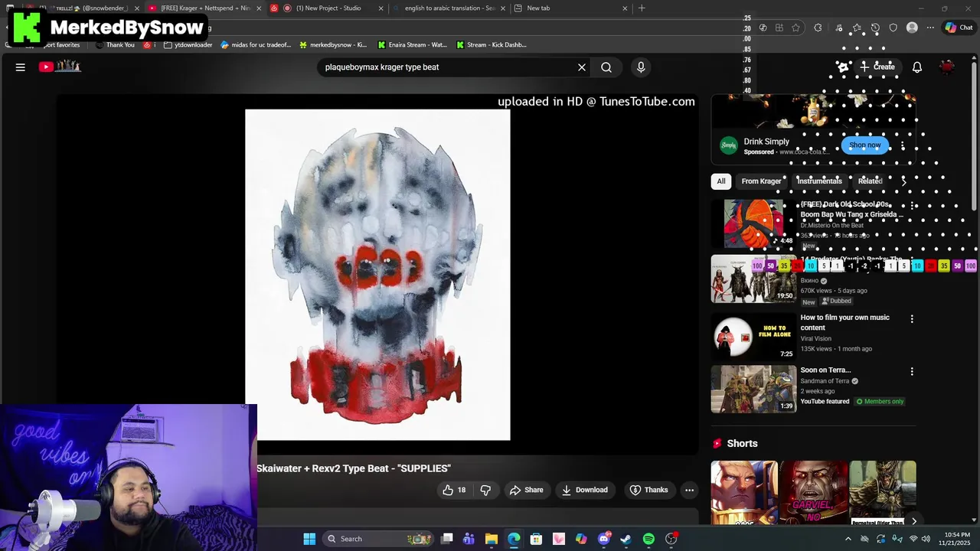This screenshot has height=551, width=980.
Task: Click the Download button
Action: pyautogui.click(x=585, y=490)
